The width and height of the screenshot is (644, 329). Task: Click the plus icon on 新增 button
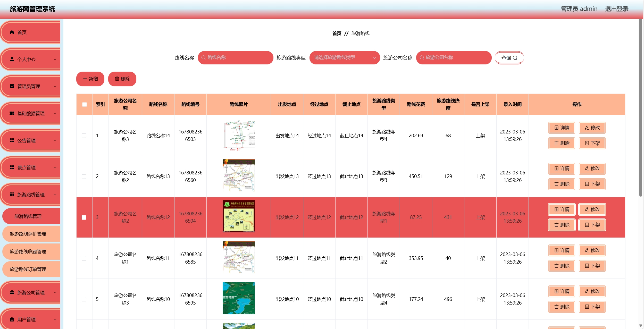(85, 79)
